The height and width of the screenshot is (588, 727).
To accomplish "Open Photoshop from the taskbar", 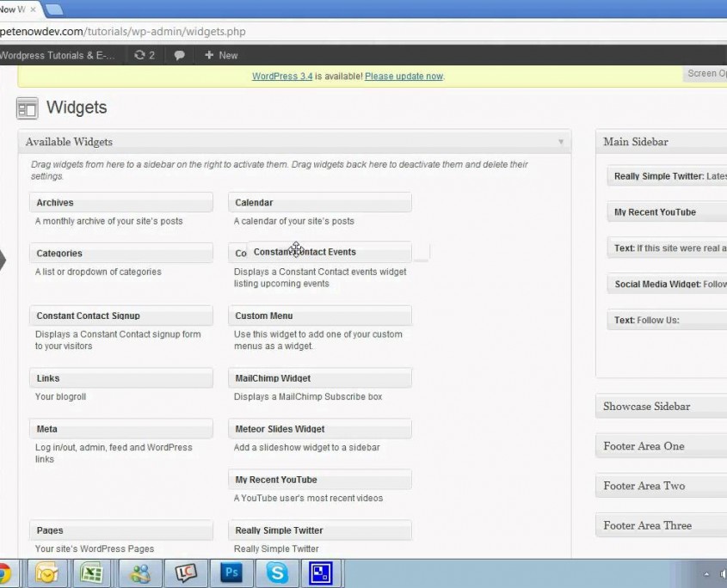I will click(231, 573).
